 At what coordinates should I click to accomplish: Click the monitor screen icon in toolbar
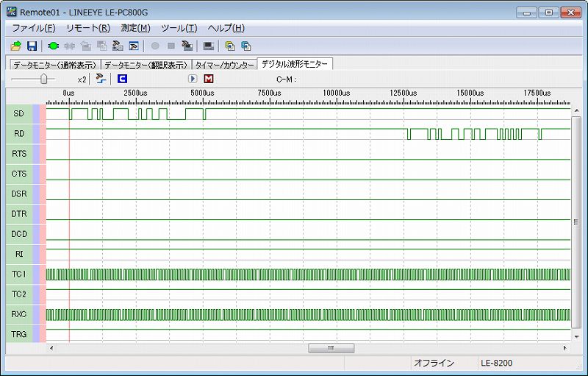(x=209, y=46)
